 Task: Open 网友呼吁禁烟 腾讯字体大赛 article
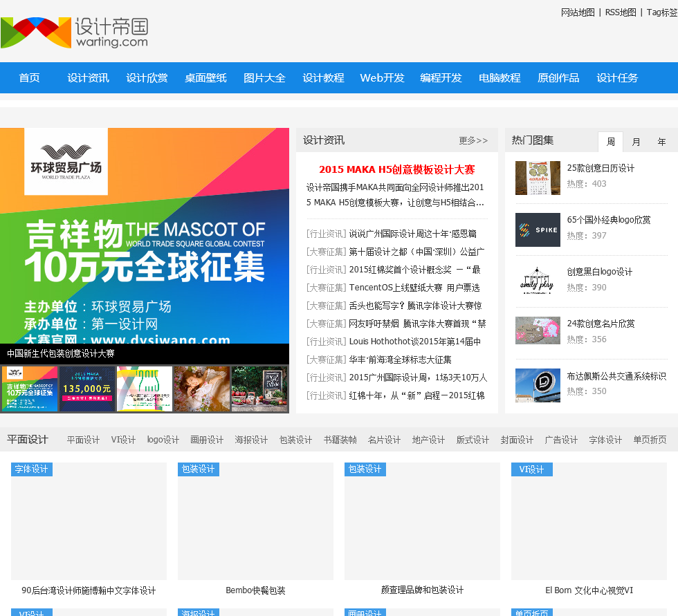point(418,324)
